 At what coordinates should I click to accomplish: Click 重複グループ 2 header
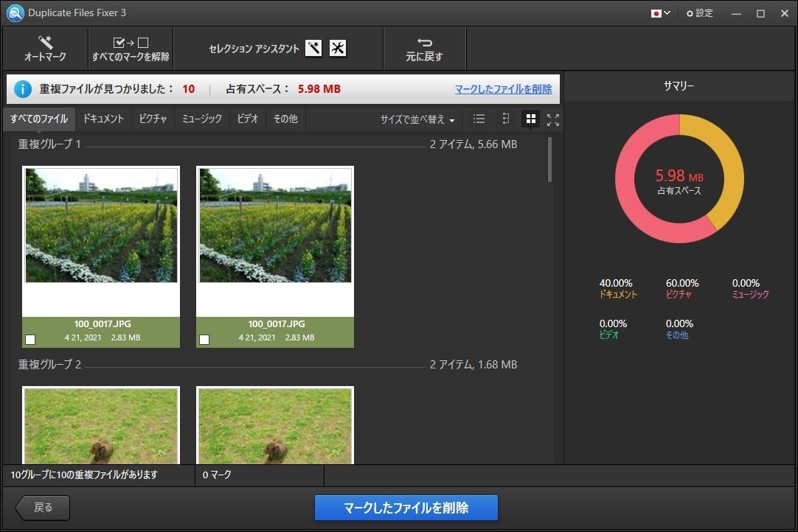click(49, 365)
